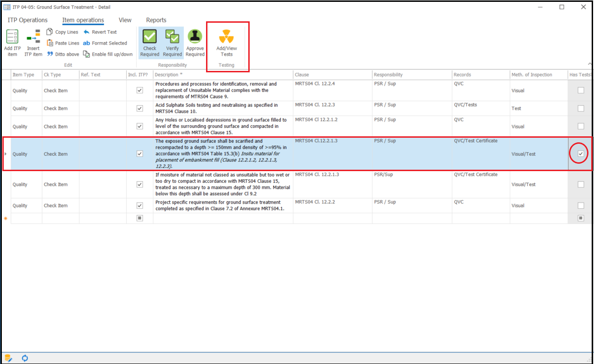Open Format Selected text option
Image resolution: width=594 pixels, height=364 pixels.
[105, 43]
